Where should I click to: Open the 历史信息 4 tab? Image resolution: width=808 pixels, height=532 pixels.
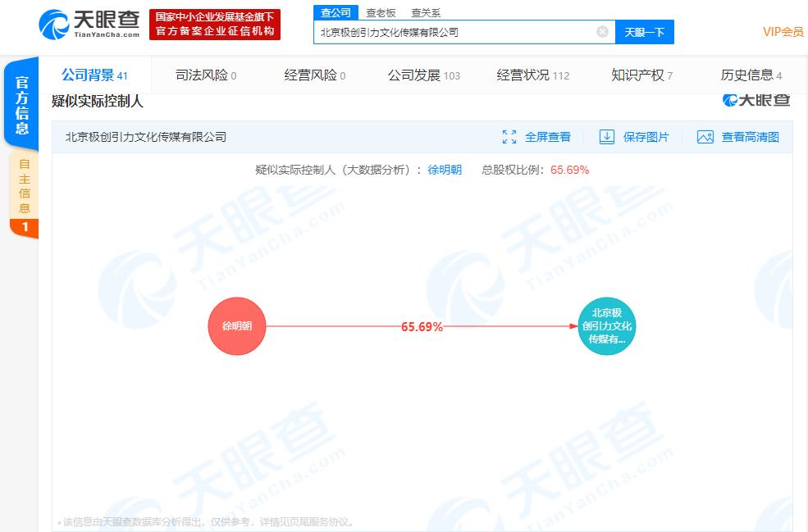(751, 75)
